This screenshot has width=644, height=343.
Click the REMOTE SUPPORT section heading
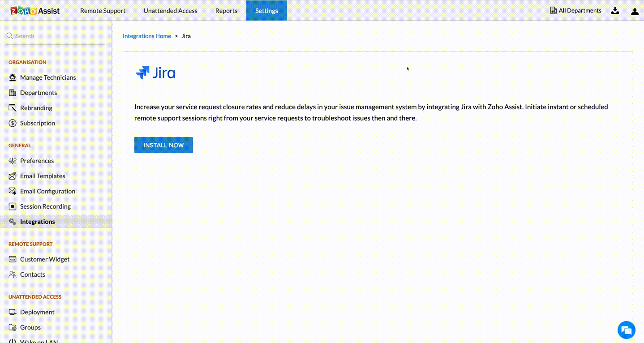coord(30,244)
